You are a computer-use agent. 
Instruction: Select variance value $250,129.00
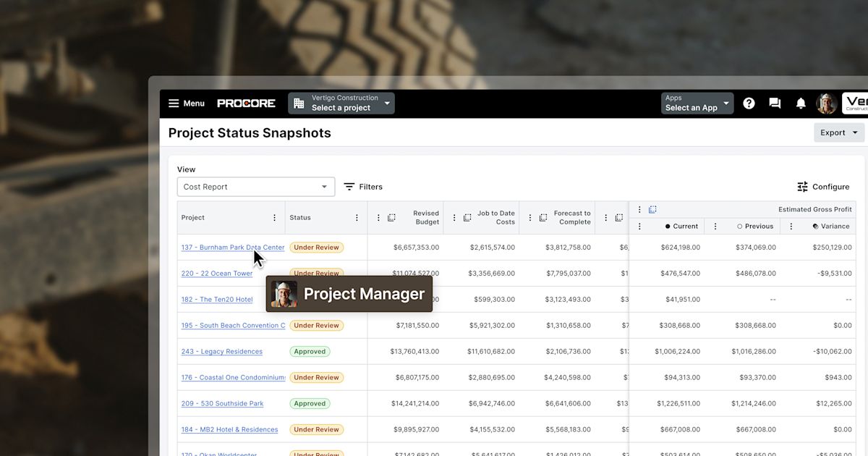[832, 248]
